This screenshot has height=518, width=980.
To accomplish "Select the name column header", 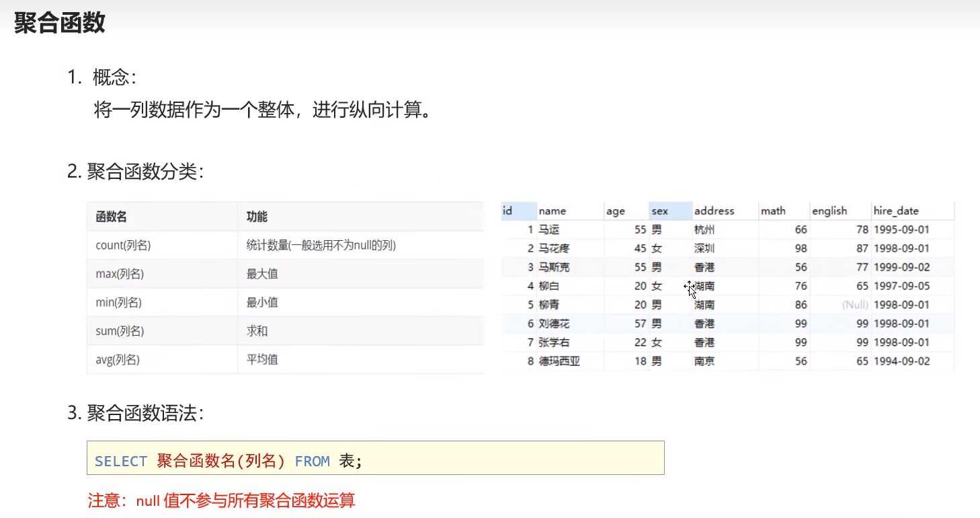I will coord(553,211).
